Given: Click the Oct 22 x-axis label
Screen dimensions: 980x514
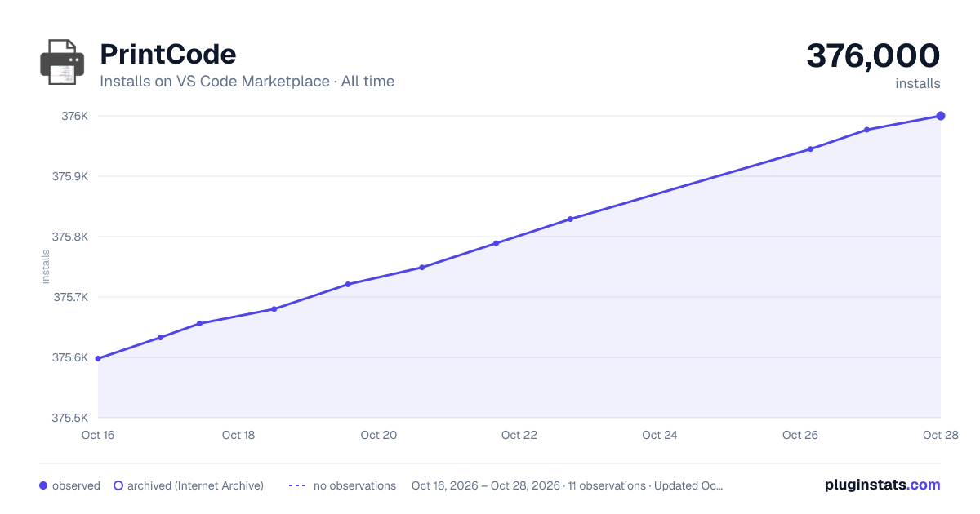Looking at the screenshot, I should [519, 435].
